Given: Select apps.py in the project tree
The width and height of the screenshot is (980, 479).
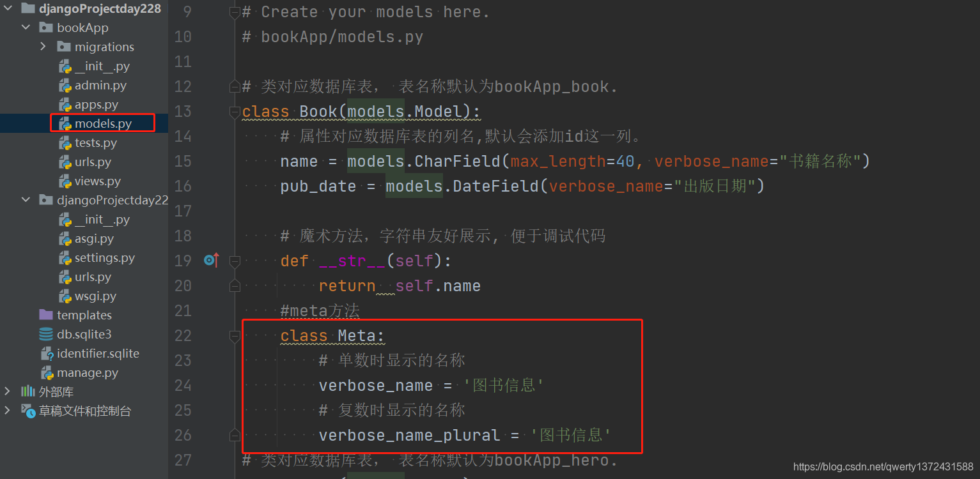Looking at the screenshot, I should 97,104.
